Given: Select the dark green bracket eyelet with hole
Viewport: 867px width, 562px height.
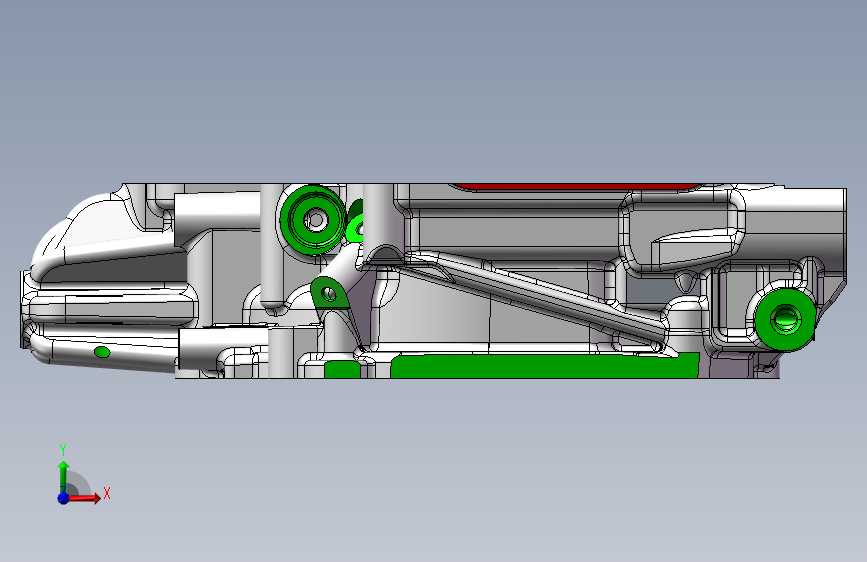Looking at the screenshot, I should (x=330, y=294).
